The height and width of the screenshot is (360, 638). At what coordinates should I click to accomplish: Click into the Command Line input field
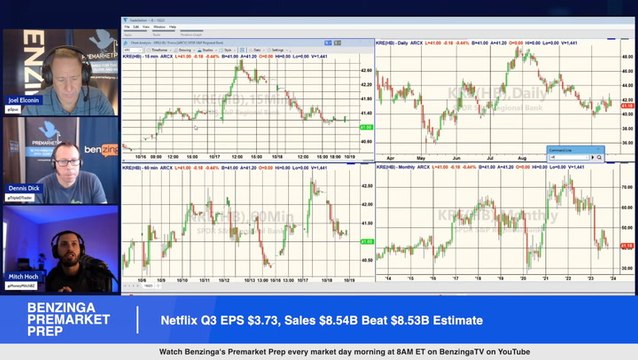point(569,157)
